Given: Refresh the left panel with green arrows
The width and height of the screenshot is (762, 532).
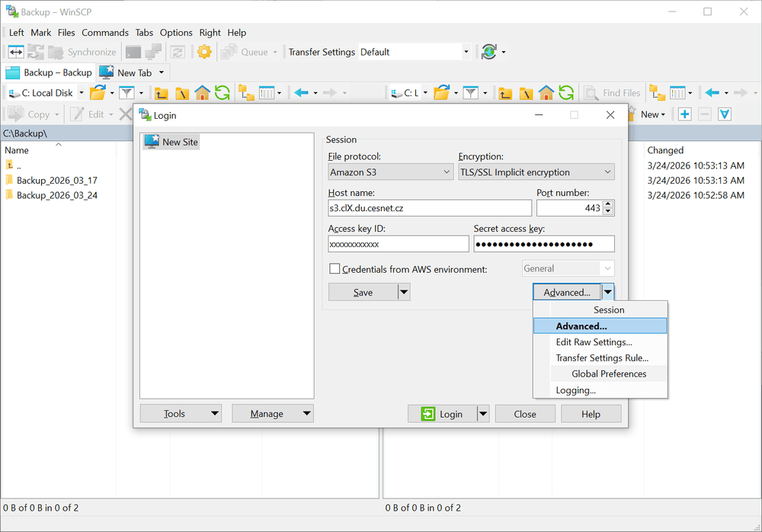Looking at the screenshot, I should coord(223,92).
